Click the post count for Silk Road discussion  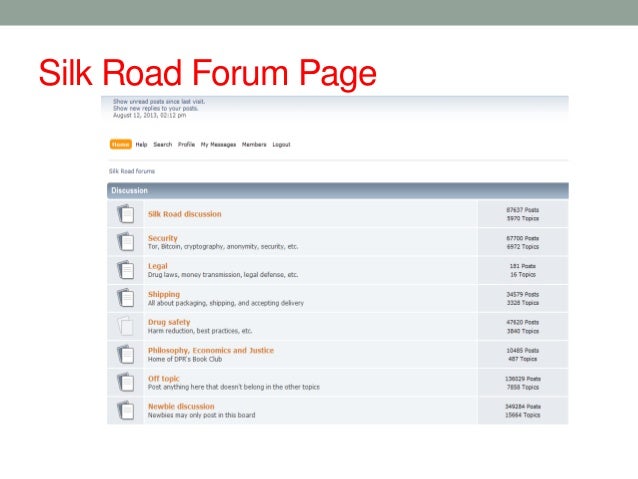[x=523, y=210]
